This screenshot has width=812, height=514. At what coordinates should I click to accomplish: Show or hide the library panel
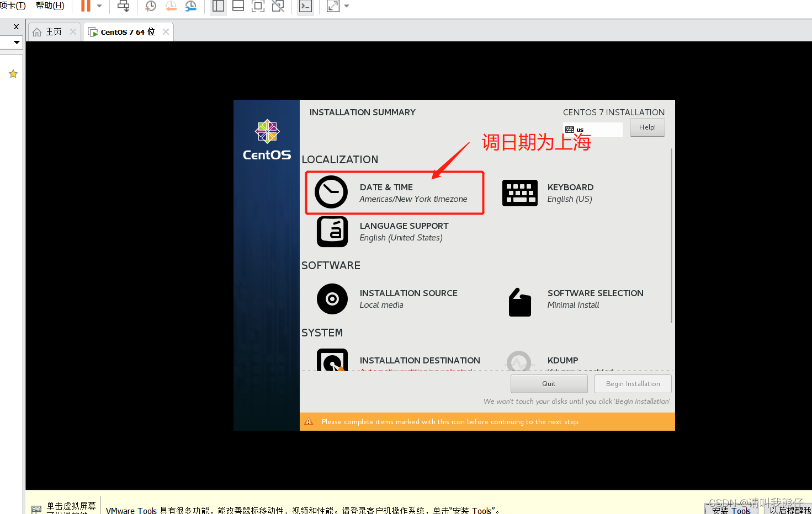tap(217, 7)
